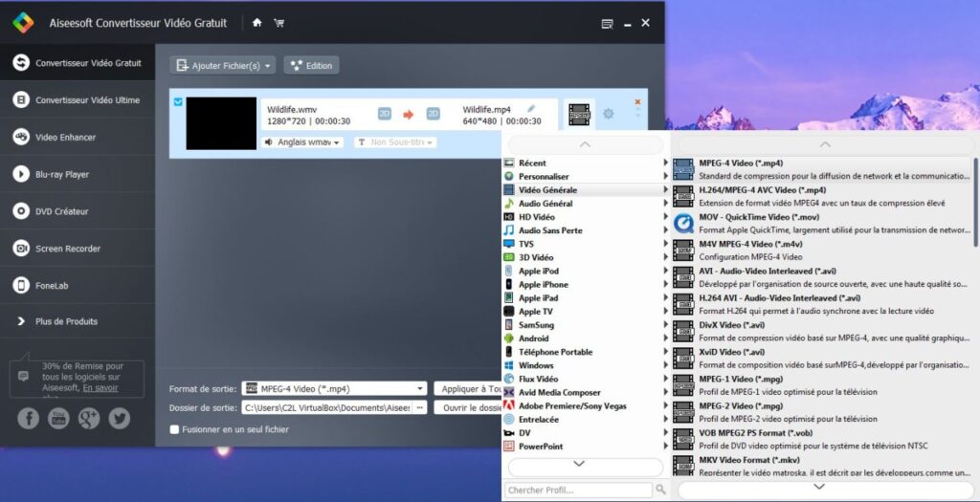Click the Ouvrir le dossier button
The height and width of the screenshot is (502, 980).
pos(468,407)
